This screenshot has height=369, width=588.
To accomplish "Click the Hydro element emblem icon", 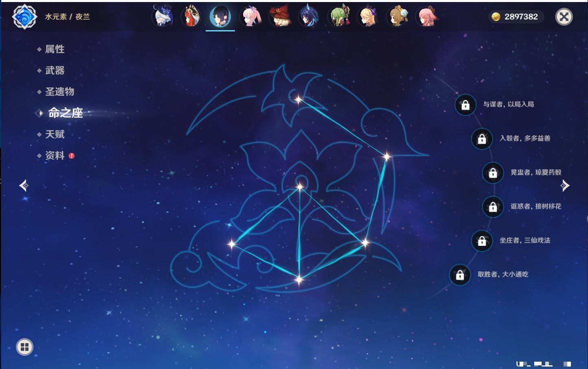I will point(24,17).
